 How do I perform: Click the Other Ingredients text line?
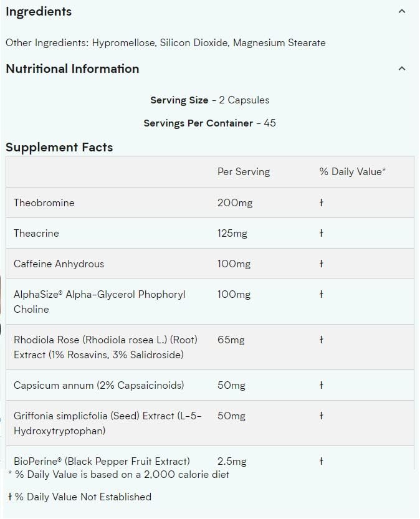click(x=165, y=42)
